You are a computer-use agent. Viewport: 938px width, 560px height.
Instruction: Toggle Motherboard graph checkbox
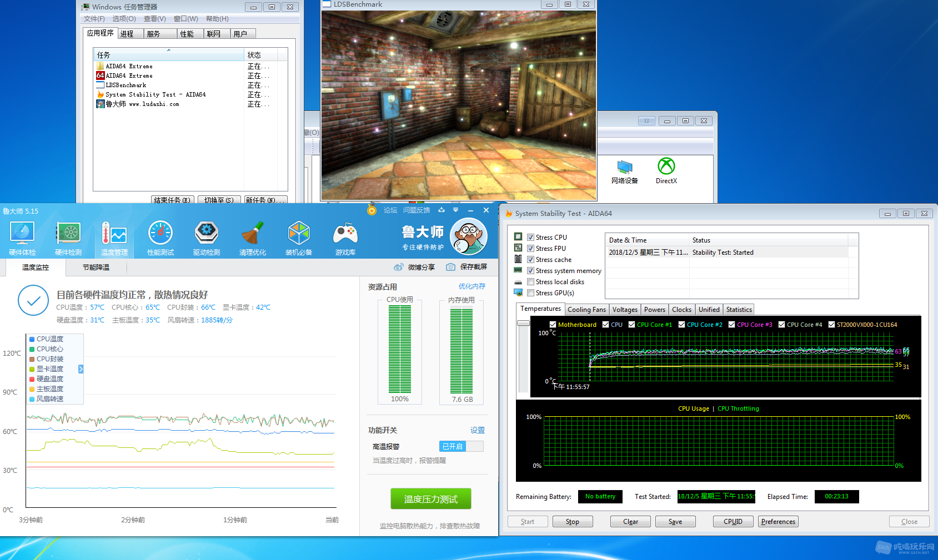(553, 325)
